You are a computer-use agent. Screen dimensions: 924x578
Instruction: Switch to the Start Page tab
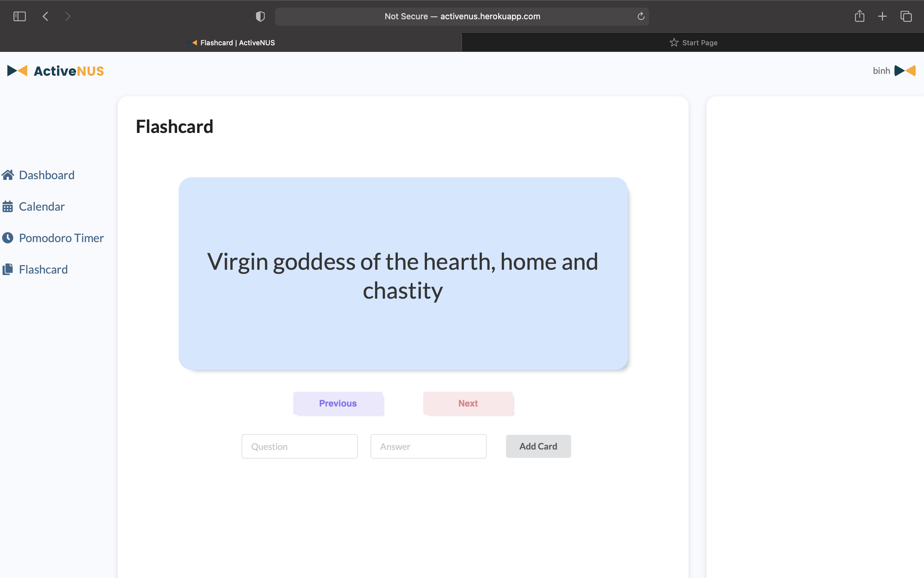(x=693, y=43)
